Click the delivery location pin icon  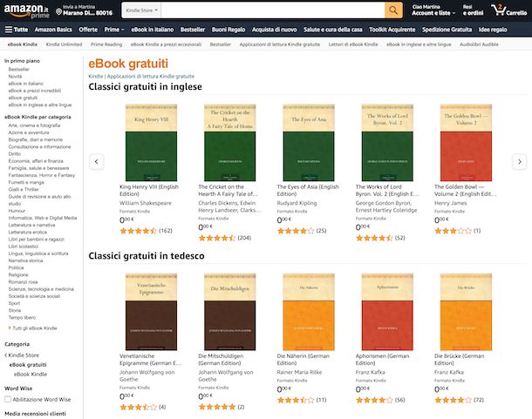click(58, 12)
